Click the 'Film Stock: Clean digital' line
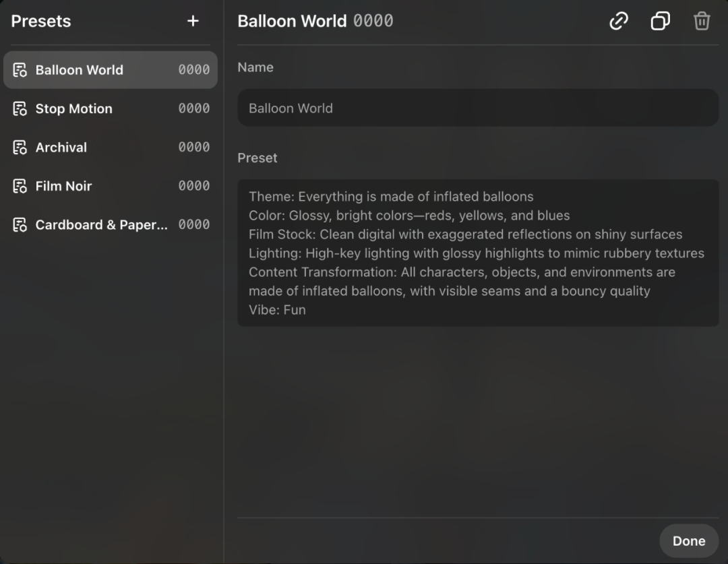Image resolution: width=728 pixels, height=564 pixels. click(x=466, y=234)
